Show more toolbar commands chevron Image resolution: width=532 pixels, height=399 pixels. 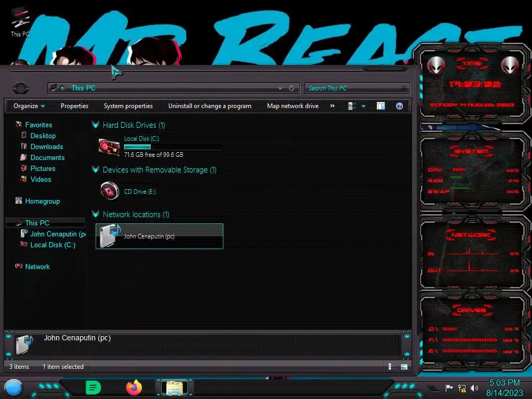[x=332, y=106]
